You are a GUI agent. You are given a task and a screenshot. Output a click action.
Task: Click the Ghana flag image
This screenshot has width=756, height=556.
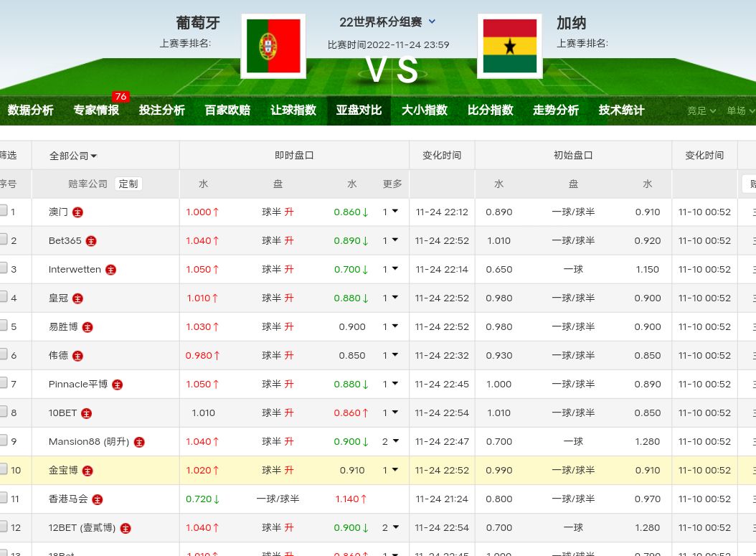pos(509,46)
